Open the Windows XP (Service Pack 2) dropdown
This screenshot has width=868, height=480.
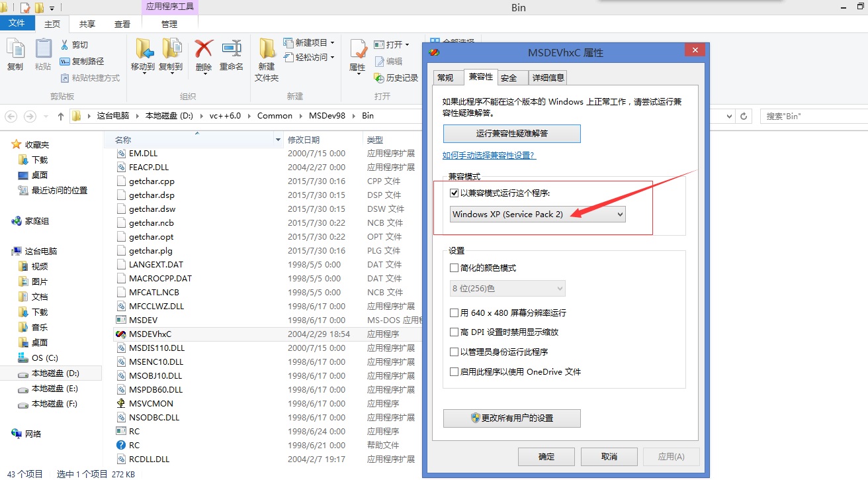click(x=537, y=215)
